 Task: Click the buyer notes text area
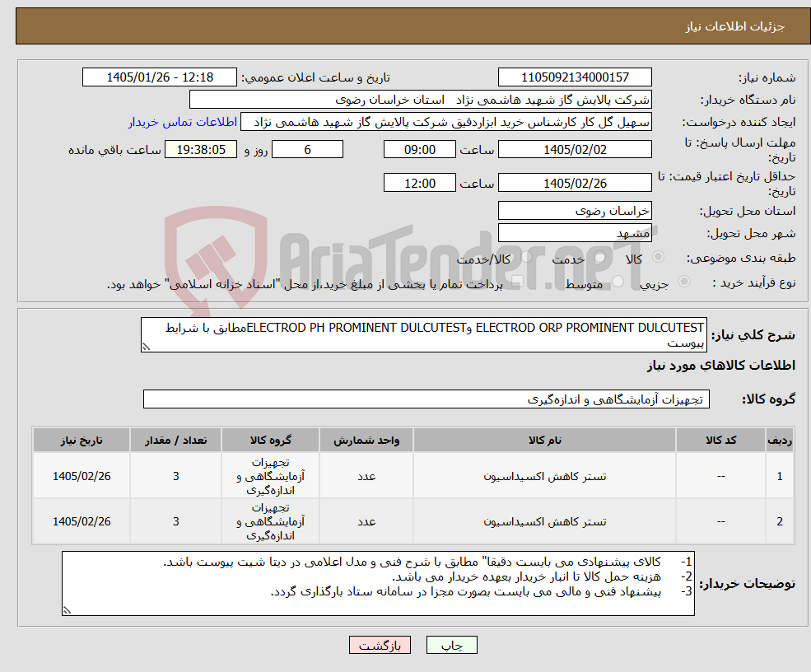click(x=378, y=584)
